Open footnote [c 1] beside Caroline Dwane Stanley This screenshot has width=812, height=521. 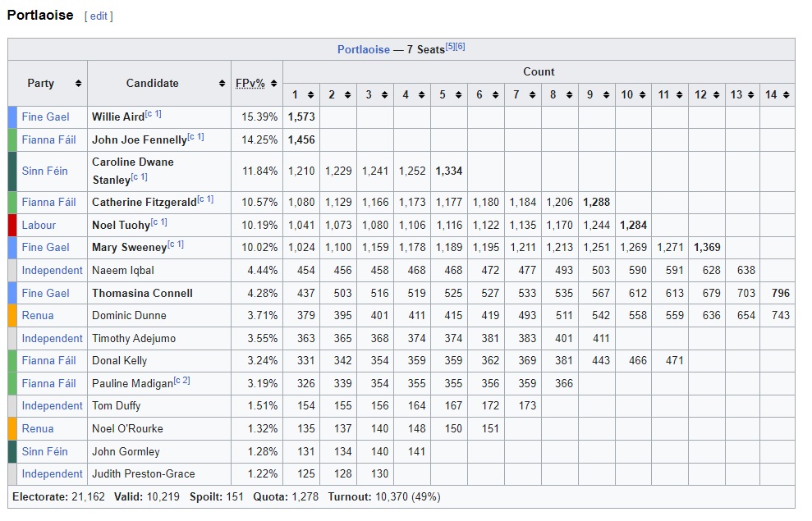point(140,177)
